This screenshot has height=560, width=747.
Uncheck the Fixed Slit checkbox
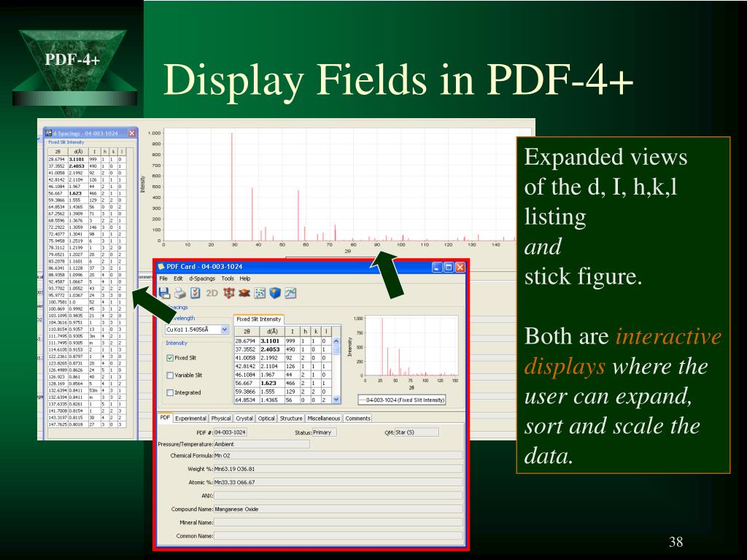point(169,357)
